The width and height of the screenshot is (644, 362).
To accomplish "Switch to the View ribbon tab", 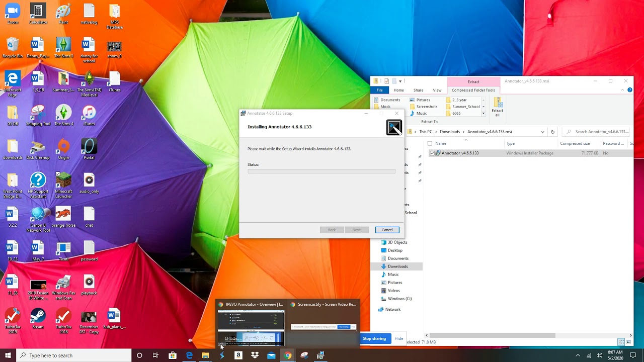I will coord(437,90).
